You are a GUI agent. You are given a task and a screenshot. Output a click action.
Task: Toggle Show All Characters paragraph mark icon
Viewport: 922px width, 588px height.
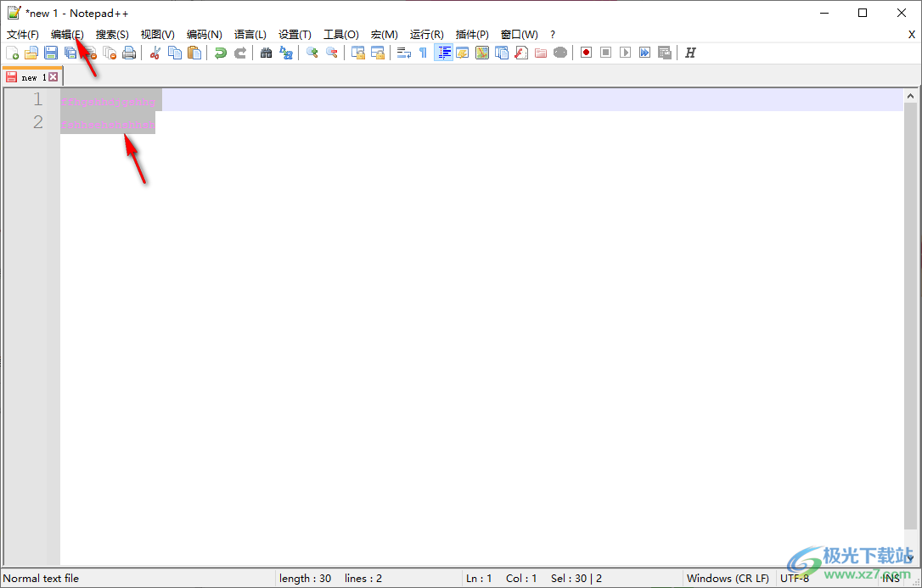point(423,52)
